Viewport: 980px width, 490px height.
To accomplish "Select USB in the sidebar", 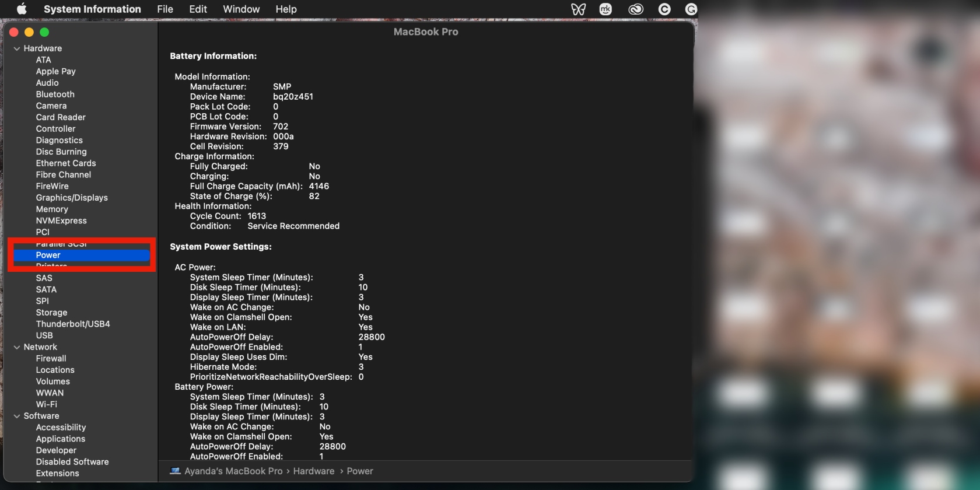I will [44, 335].
